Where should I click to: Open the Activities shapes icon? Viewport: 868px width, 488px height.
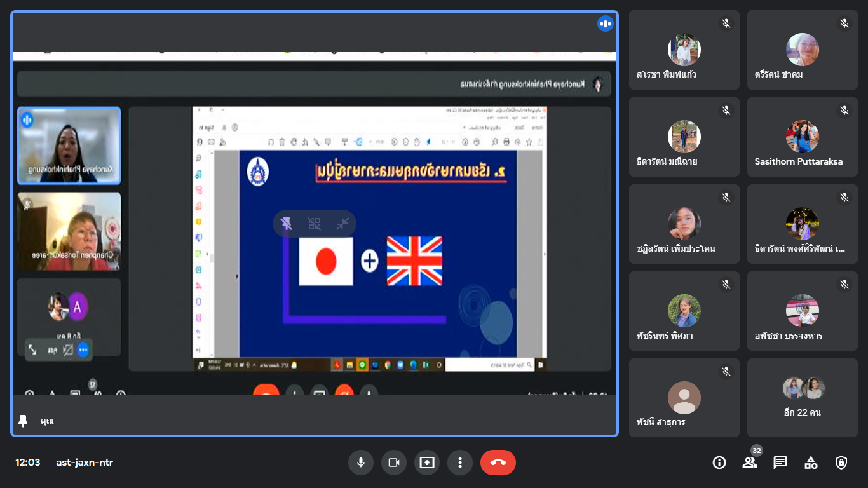[x=811, y=463]
